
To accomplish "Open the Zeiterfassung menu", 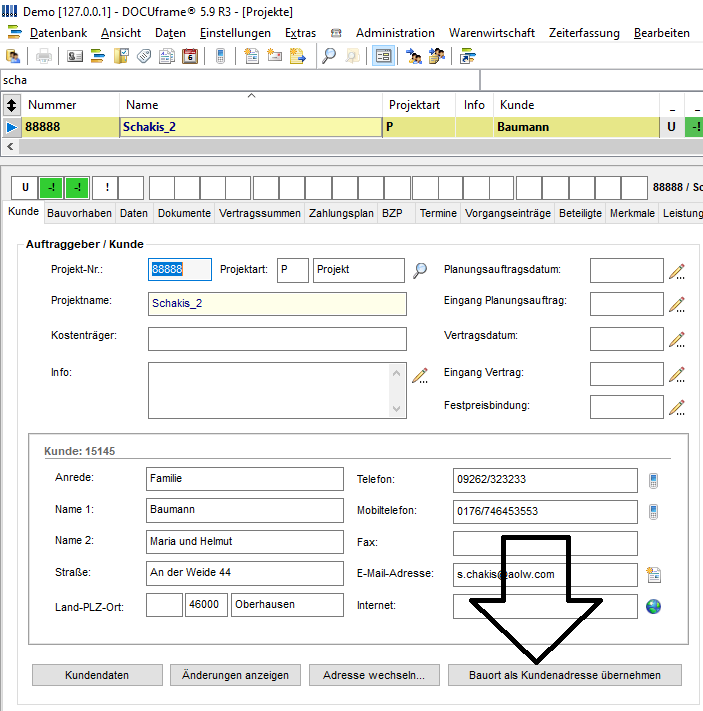I will point(584,33).
